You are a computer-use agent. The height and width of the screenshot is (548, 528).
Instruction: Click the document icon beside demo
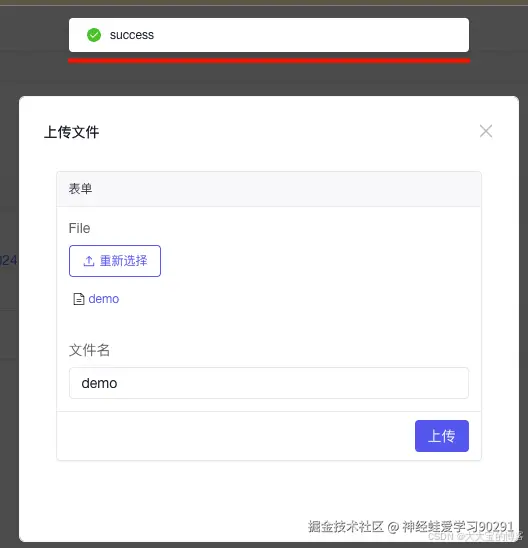(x=79, y=299)
